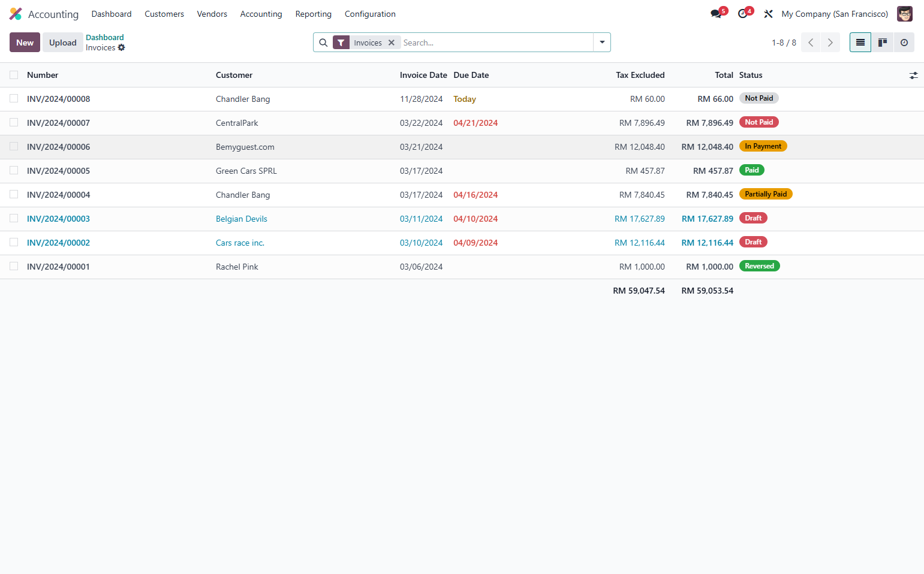Open the Dashboard menu
This screenshot has width=924, height=574.
(112, 14)
